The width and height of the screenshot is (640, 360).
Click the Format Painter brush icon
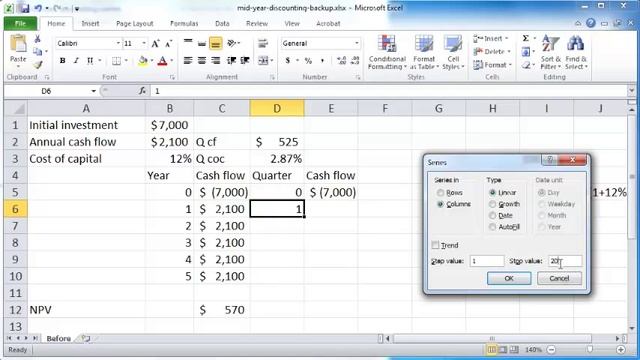click(38, 65)
